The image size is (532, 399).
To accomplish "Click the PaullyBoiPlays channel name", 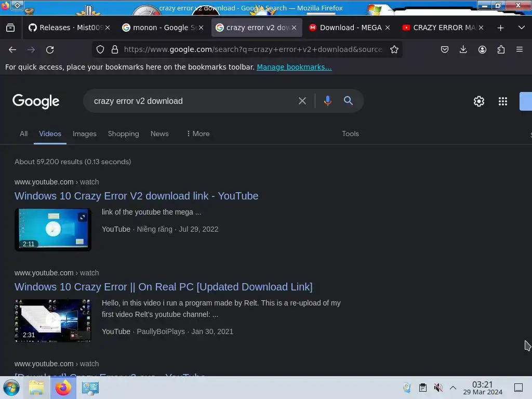I will 161,331.
